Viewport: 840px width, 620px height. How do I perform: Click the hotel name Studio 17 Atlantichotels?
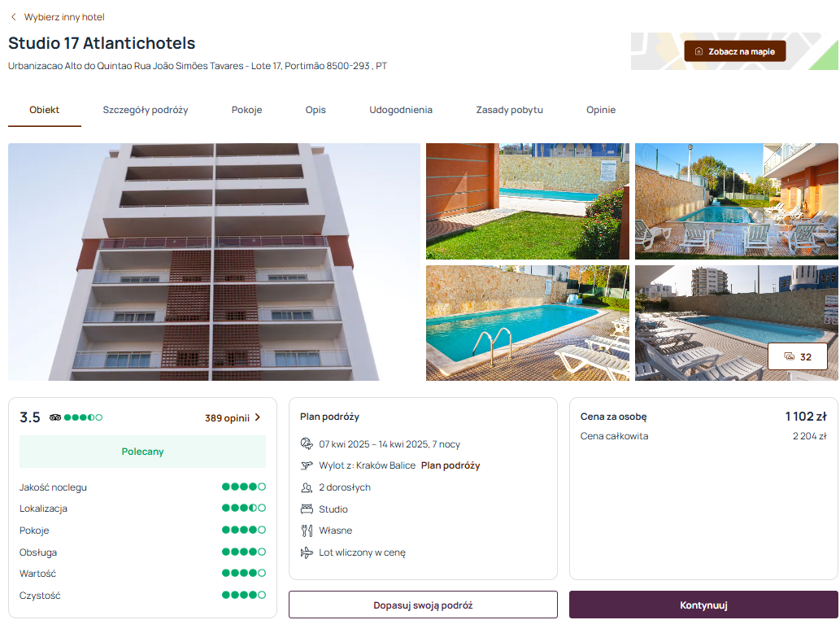102,43
